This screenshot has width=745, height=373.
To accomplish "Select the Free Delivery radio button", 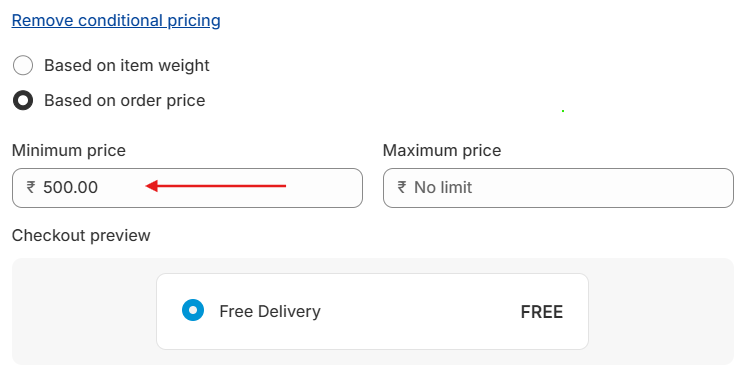I will click(x=193, y=310).
